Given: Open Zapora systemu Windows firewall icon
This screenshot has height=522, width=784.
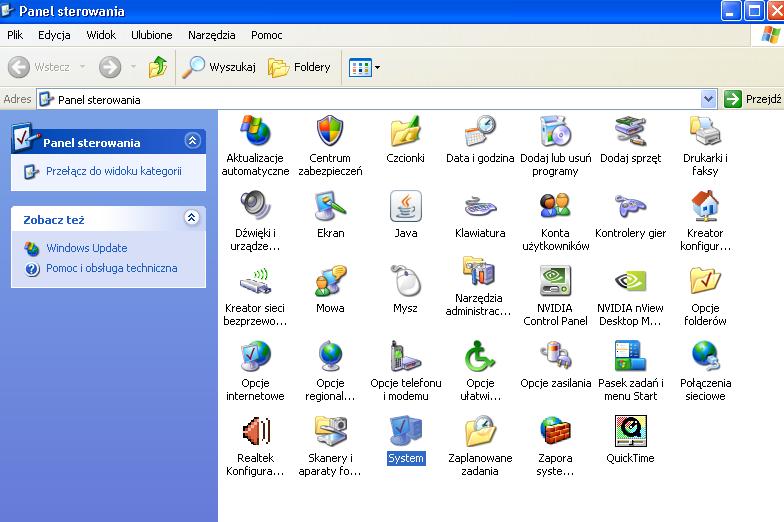Looking at the screenshot, I should click(555, 431).
